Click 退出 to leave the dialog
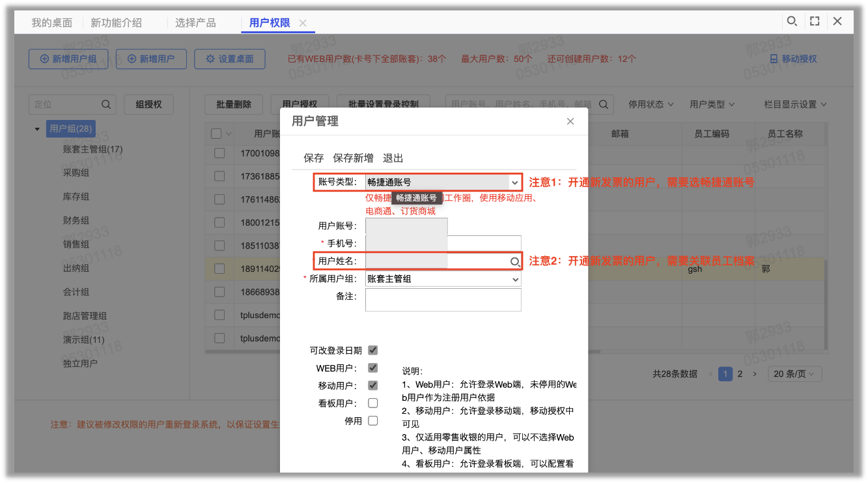Image resolution: width=868 pixels, height=483 pixels. [393, 158]
